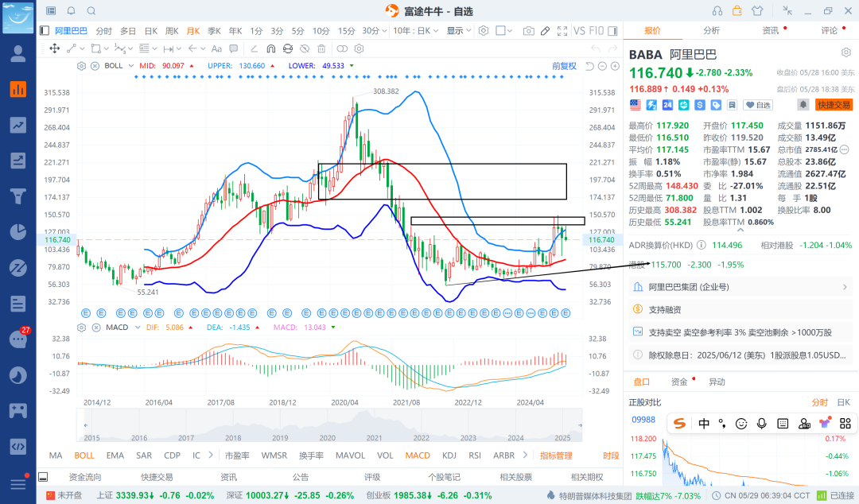Open the game controller sidebar icon
859x504 pixels.
[x=18, y=410]
